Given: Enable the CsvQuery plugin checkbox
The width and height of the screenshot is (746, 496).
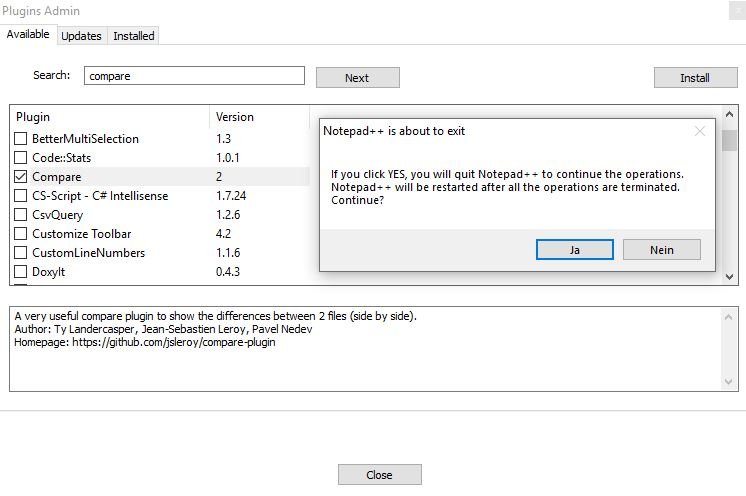Looking at the screenshot, I should [x=21, y=215].
